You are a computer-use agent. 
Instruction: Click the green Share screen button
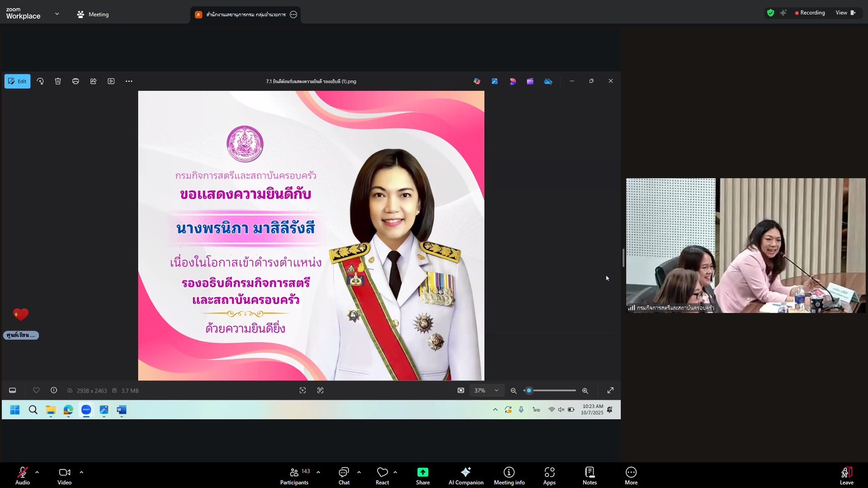pyautogui.click(x=422, y=476)
